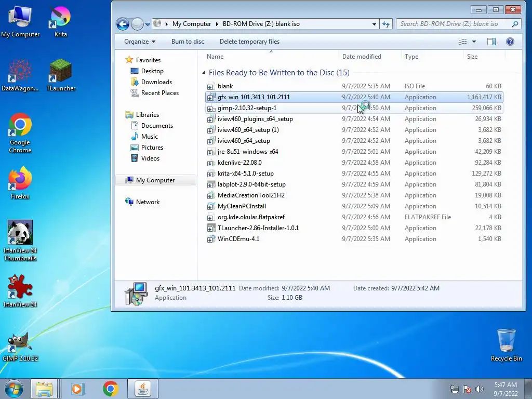Launch TLauncher desktop shortcut

[x=61, y=75]
